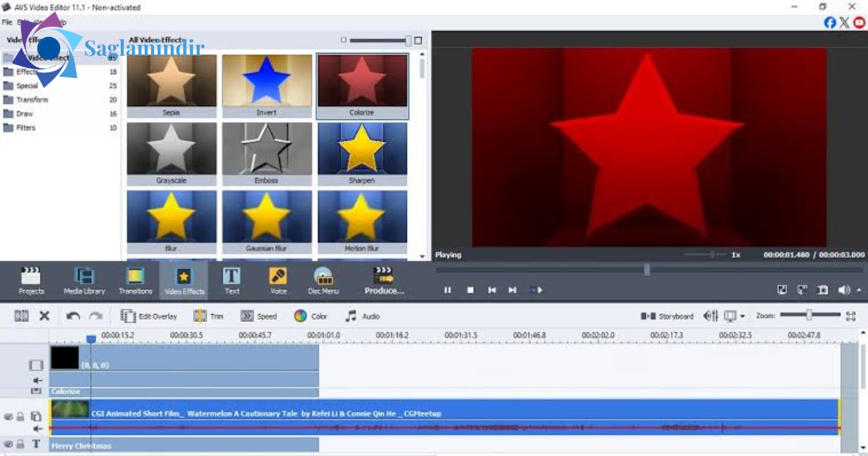Select the Gaussian Blur effect thumbnail
Image resolution: width=868 pixels, height=456 pixels.
[x=267, y=221]
